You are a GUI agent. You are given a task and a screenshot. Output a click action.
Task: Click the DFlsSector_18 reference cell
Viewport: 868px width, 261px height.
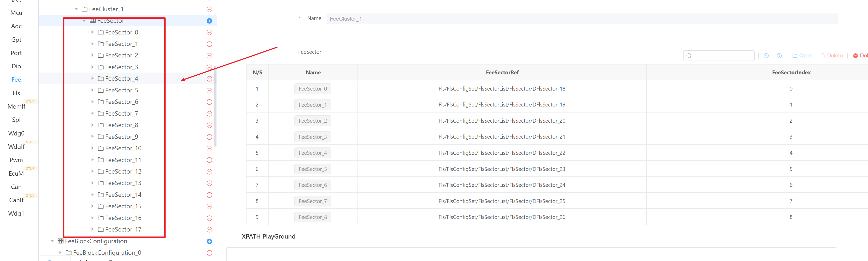(x=502, y=88)
